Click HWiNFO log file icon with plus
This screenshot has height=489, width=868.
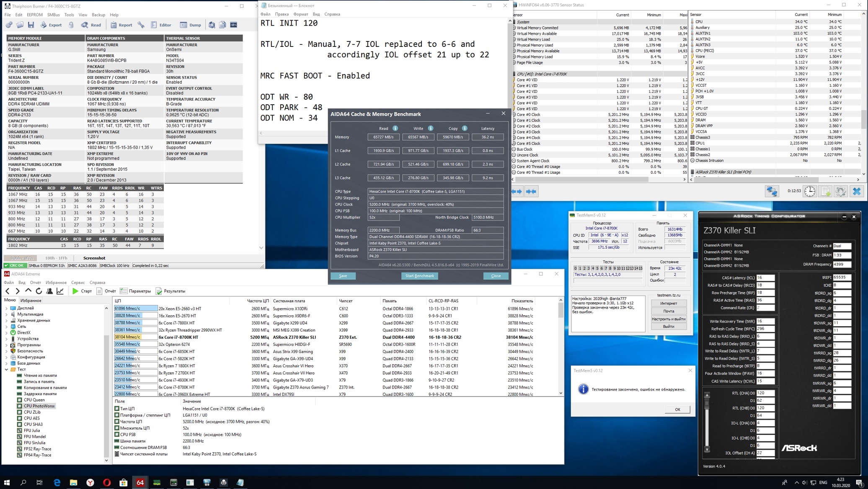point(825,191)
